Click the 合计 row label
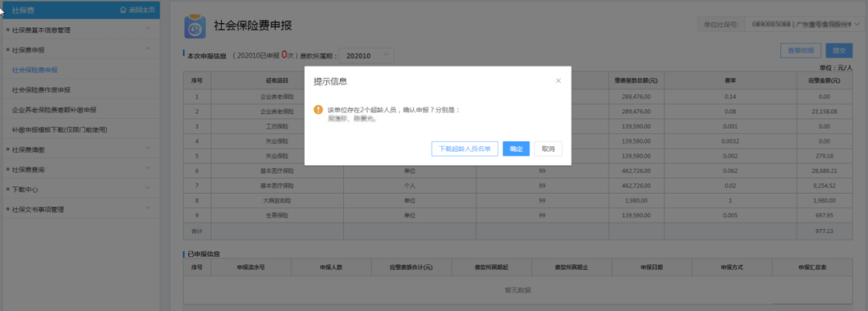Viewport: 868px width, 311px height. pos(197,231)
